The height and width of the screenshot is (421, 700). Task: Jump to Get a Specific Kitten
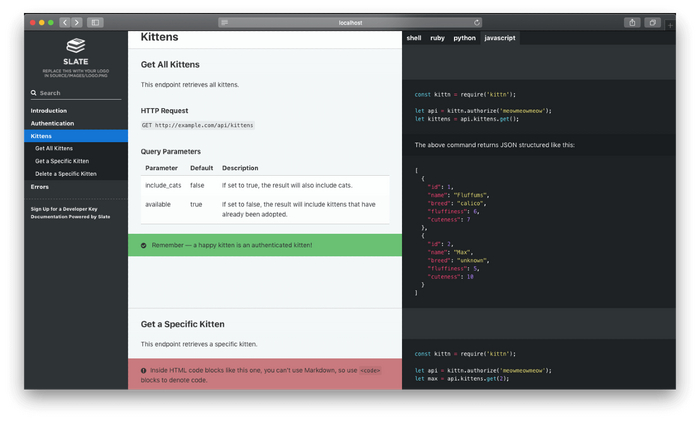tap(62, 161)
